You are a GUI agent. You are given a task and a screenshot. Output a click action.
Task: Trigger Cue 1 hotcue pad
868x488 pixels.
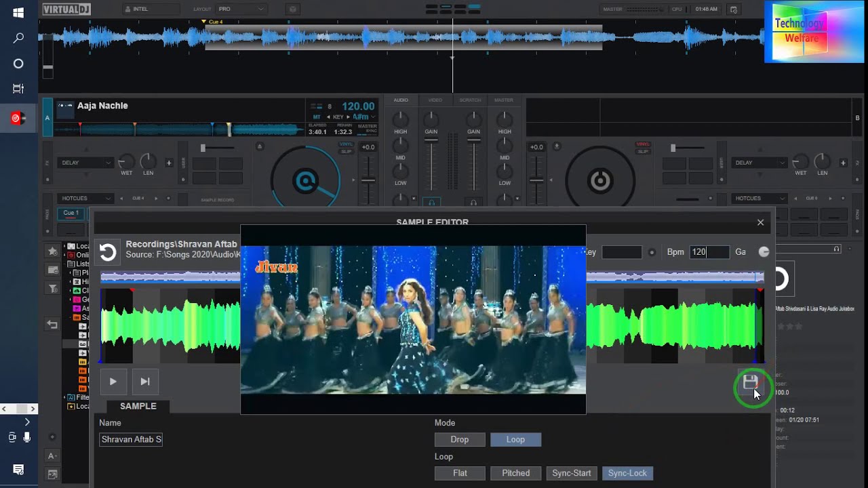click(71, 213)
